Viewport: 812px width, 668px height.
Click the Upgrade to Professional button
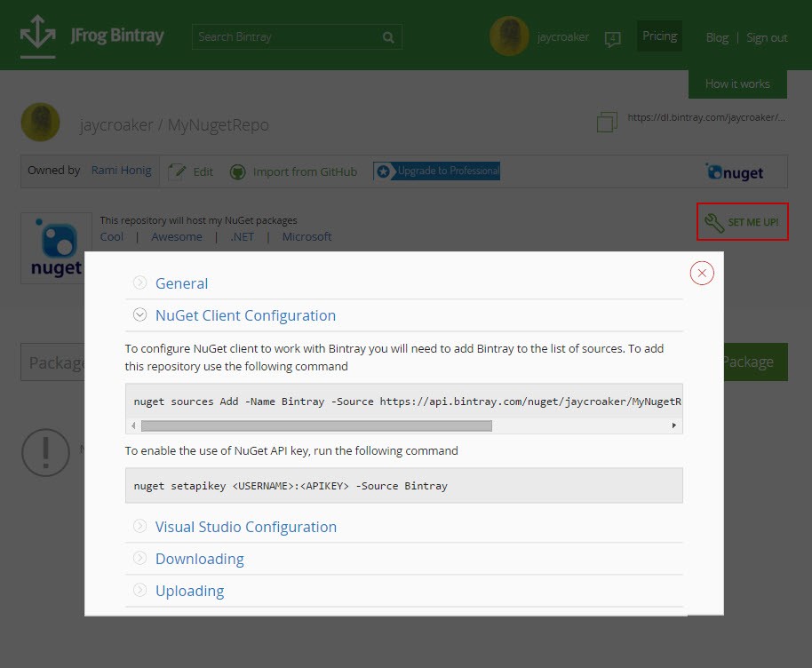tap(437, 171)
